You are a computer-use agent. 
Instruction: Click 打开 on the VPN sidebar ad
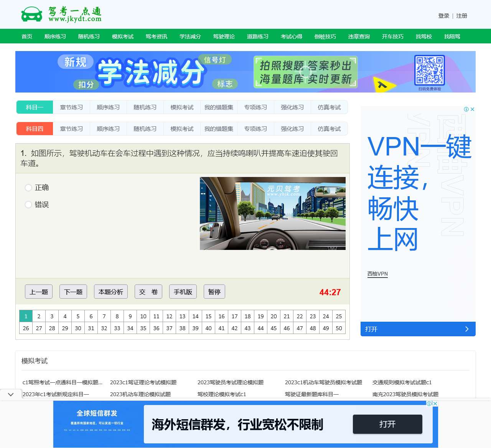[x=418, y=329]
